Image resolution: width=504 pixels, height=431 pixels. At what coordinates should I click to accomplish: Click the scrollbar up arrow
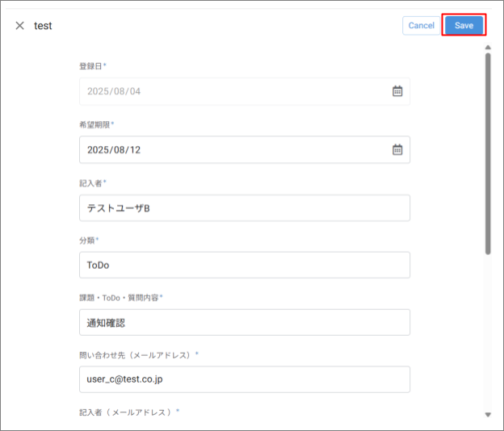point(488,47)
